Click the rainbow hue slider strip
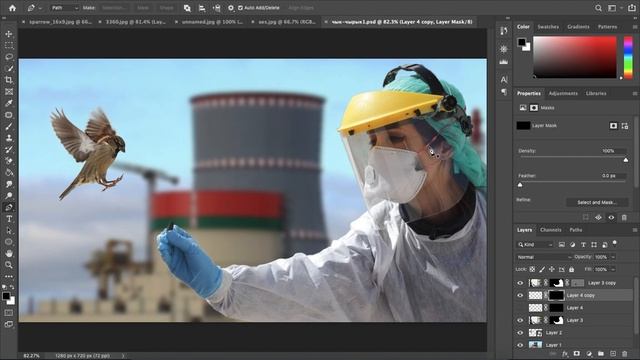This screenshot has height=360, width=640. click(x=628, y=57)
